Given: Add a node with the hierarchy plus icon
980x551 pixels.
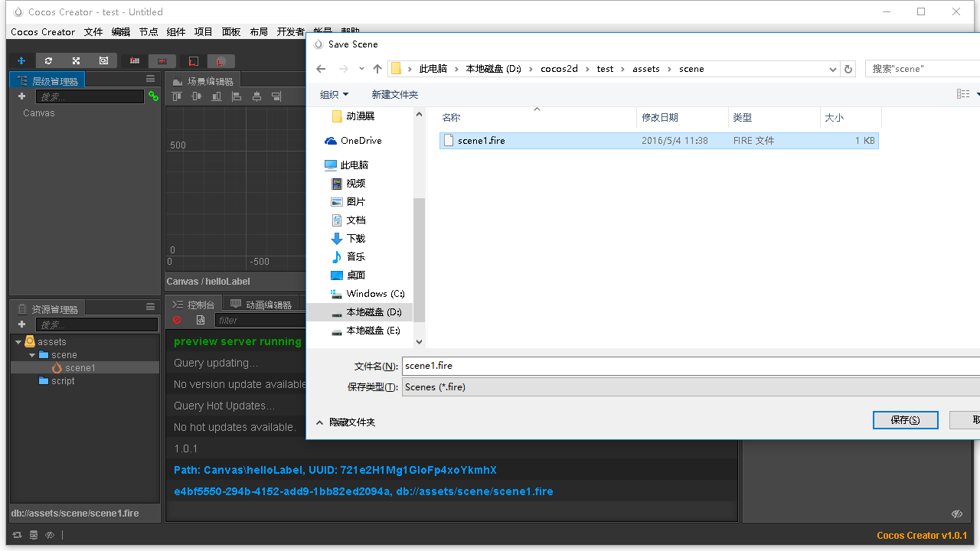Looking at the screenshot, I should coord(21,96).
